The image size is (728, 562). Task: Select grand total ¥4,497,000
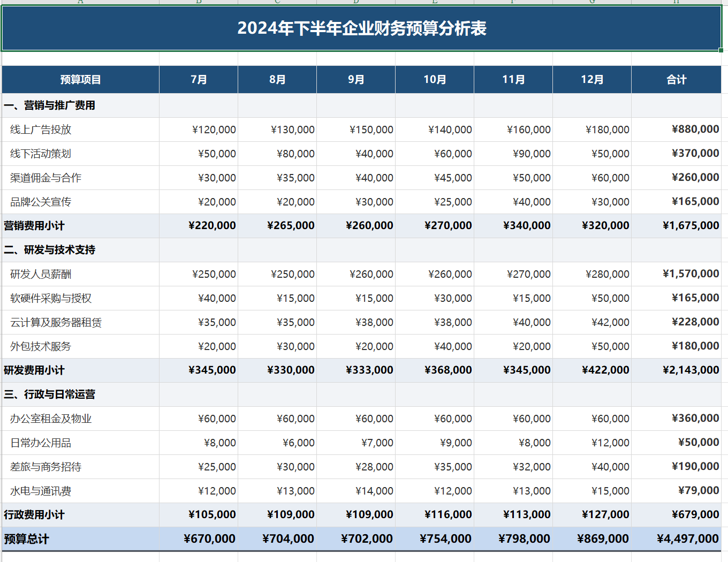tap(676, 539)
